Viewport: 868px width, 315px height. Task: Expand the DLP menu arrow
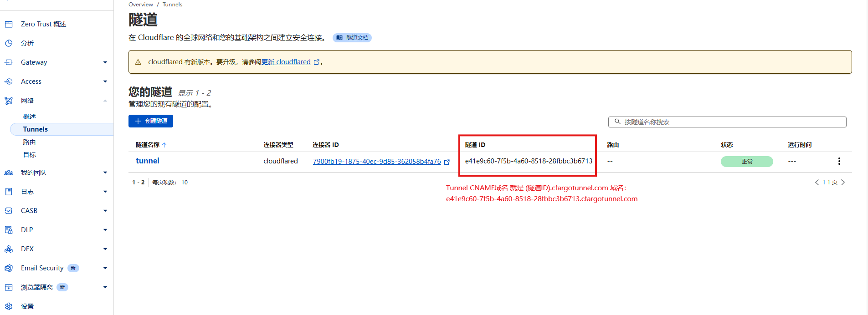[105, 230]
